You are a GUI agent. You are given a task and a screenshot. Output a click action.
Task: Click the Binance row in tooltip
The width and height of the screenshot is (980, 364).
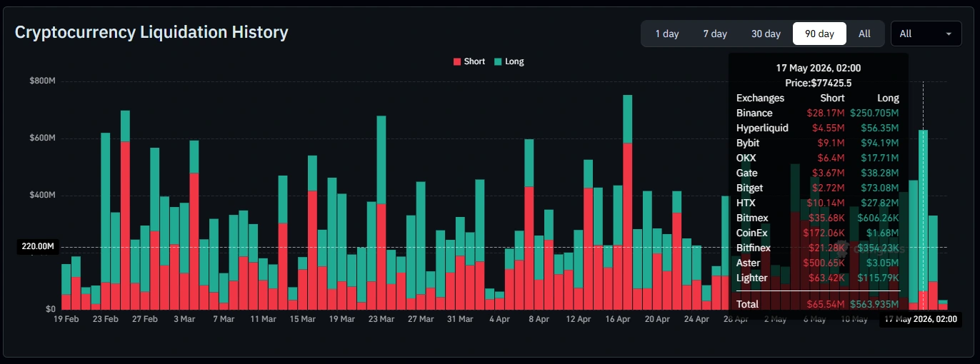(x=818, y=113)
